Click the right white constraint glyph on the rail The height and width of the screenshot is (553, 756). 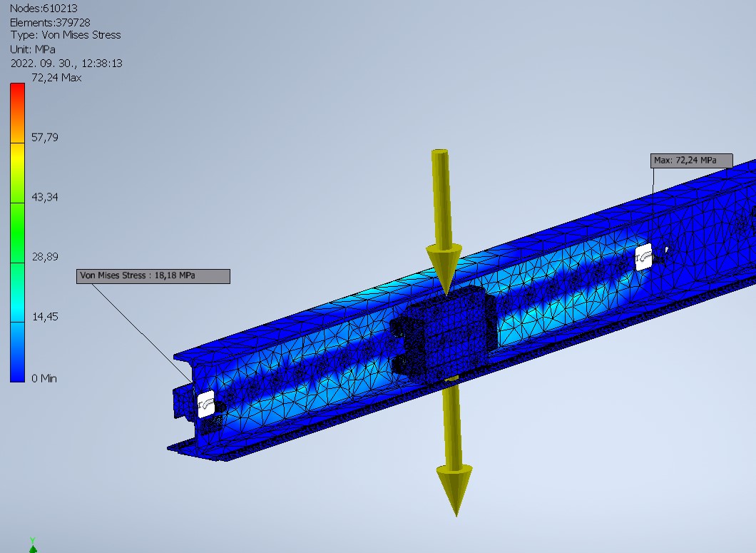(643, 257)
